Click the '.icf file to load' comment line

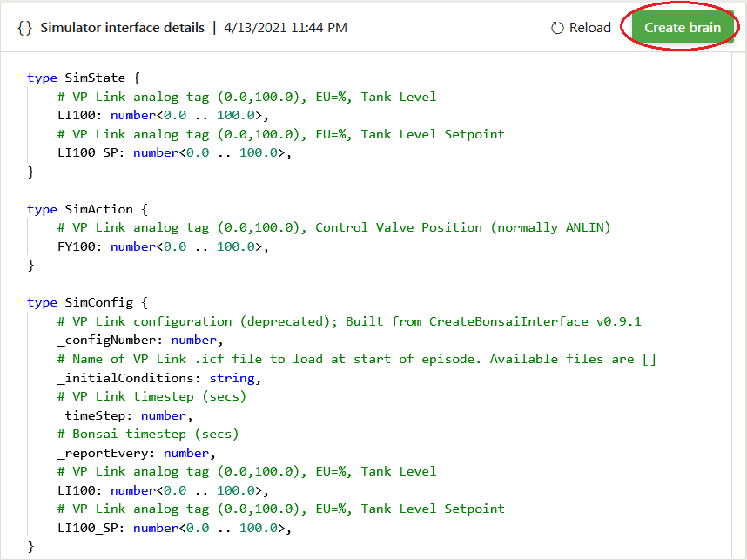coord(357,359)
